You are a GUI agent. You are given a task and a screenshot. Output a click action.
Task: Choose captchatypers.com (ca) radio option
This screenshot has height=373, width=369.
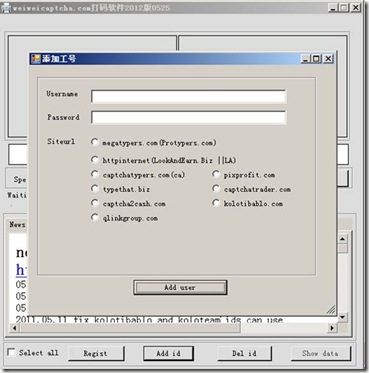point(95,174)
